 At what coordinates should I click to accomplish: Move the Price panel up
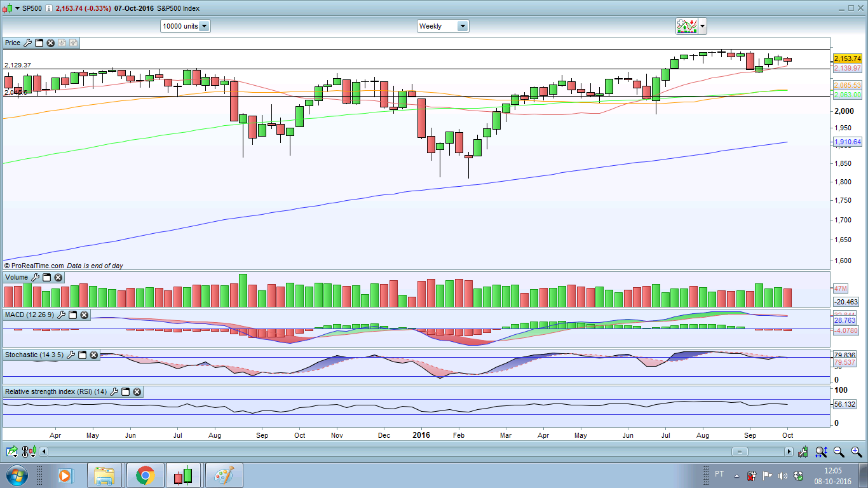point(73,43)
